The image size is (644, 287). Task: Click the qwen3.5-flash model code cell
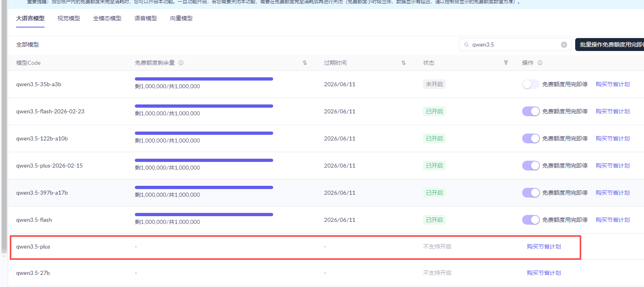click(34, 220)
